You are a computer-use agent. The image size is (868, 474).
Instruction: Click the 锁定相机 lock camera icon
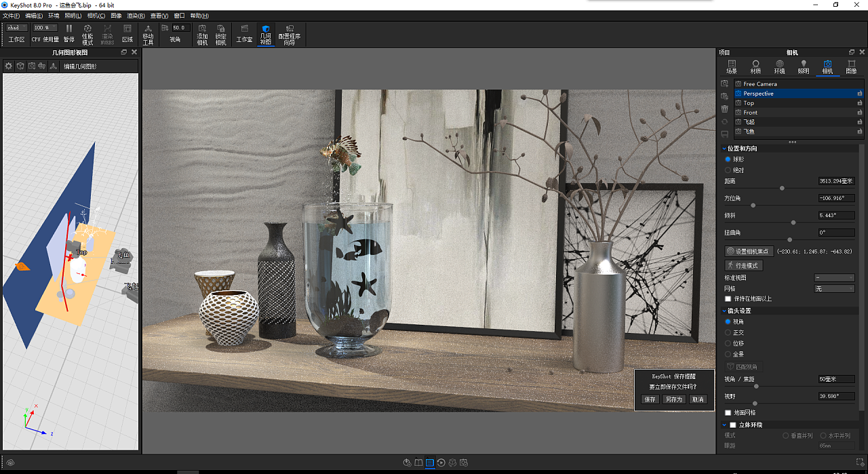tap(221, 29)
